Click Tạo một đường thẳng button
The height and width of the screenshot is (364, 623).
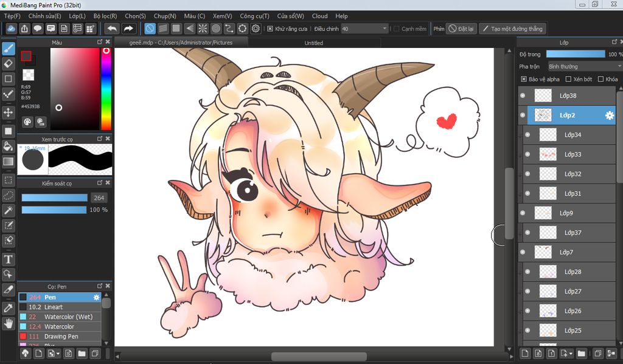coord(512,29)
